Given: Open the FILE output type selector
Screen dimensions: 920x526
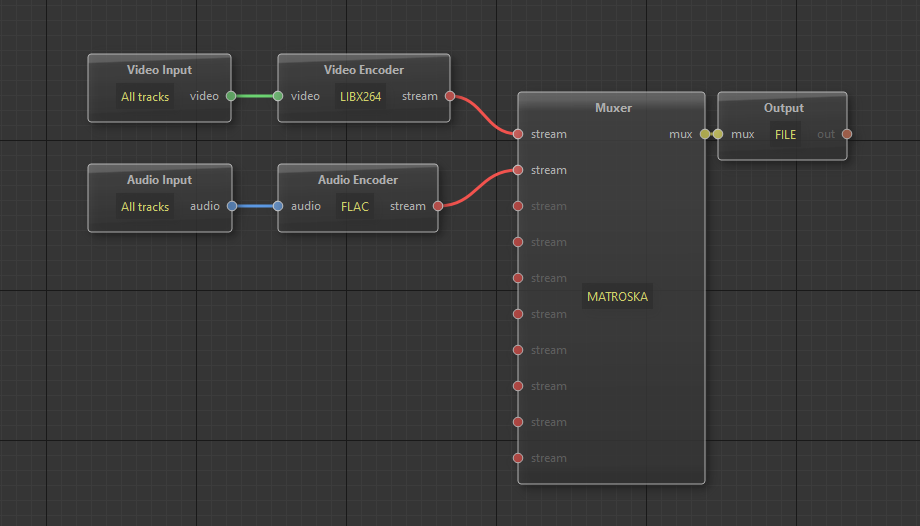Looking at the screenshot, I should (x=785, y=134).
